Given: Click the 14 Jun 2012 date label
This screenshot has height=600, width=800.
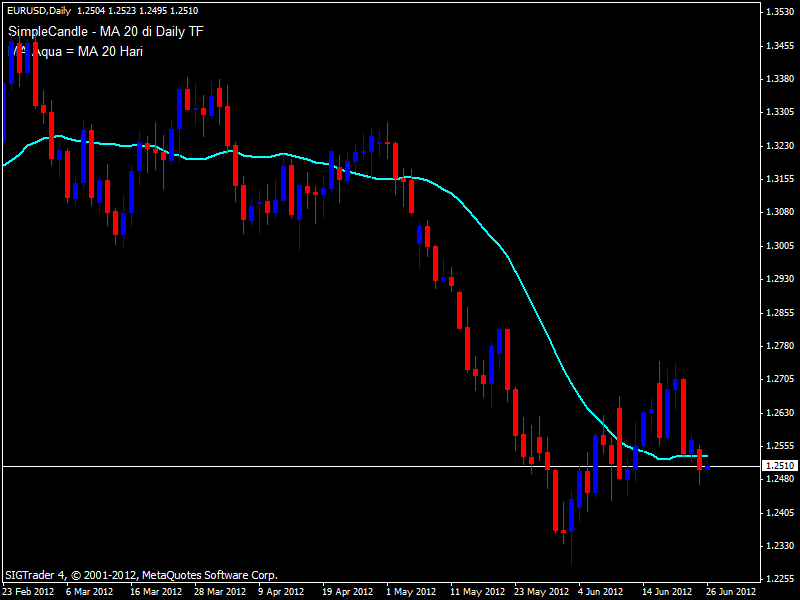Looking at the screenshot, I should click(x=667, y=592).
